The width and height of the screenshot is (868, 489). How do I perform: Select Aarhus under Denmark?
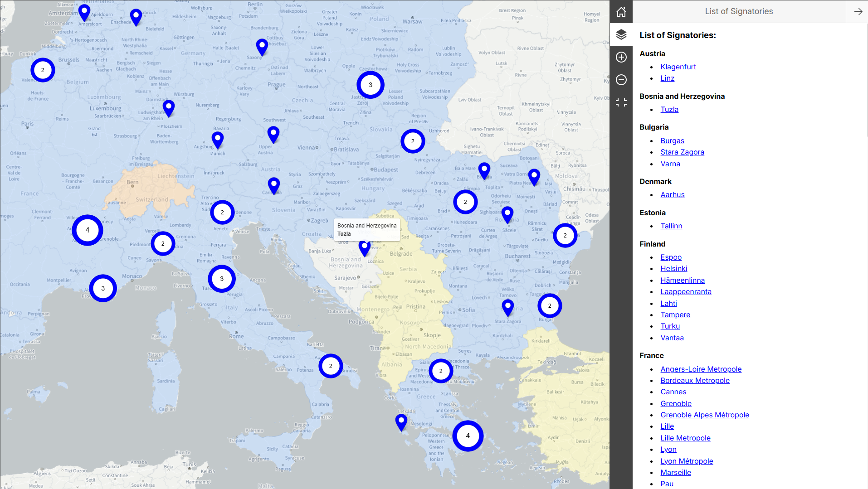click(672, 194)
